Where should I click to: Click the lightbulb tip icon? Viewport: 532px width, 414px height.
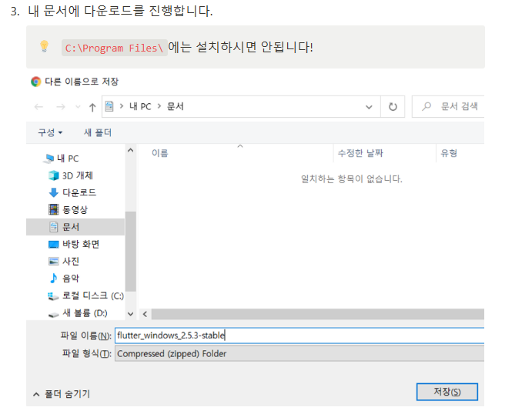tap(44, 46)
